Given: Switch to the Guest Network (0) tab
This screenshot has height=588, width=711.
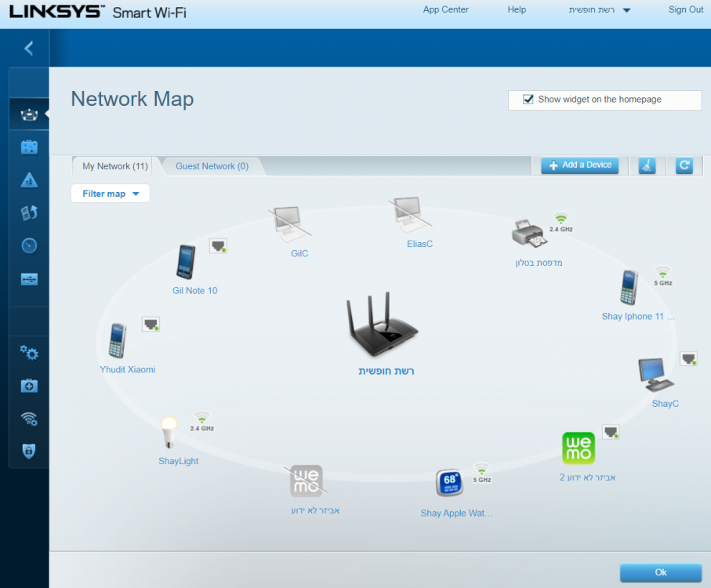Looking at the screenshot, I should [212, 166].
